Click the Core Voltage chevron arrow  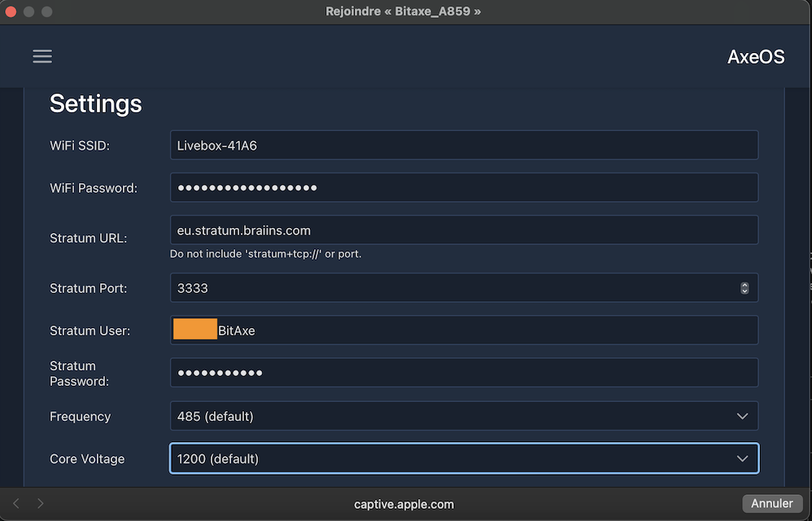pos(742,458)
